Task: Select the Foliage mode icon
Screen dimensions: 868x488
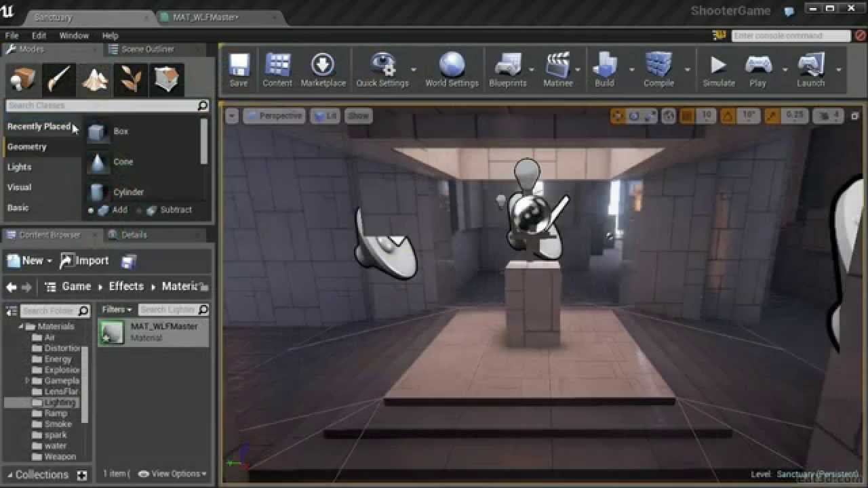Action: [x=131, y=80]
